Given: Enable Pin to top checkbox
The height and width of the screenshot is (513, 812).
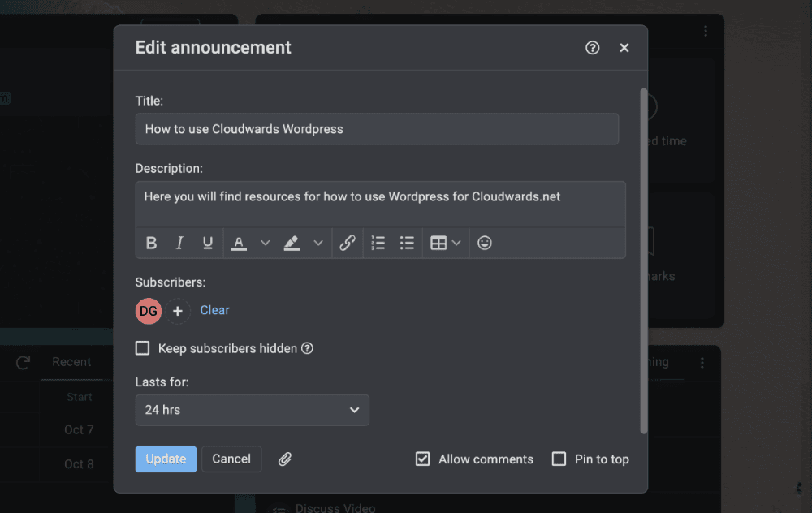Looking at the screenshot, I should click(559, 459).
